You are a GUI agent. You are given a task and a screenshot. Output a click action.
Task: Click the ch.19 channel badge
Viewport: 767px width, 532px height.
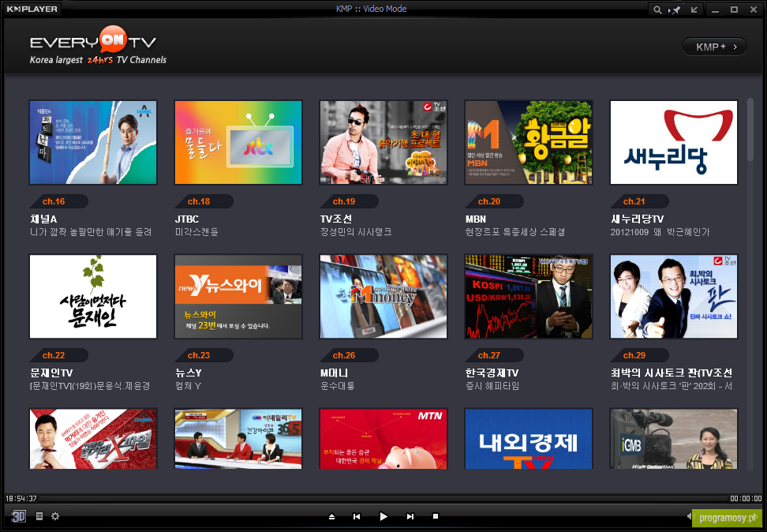click(350, 201)
